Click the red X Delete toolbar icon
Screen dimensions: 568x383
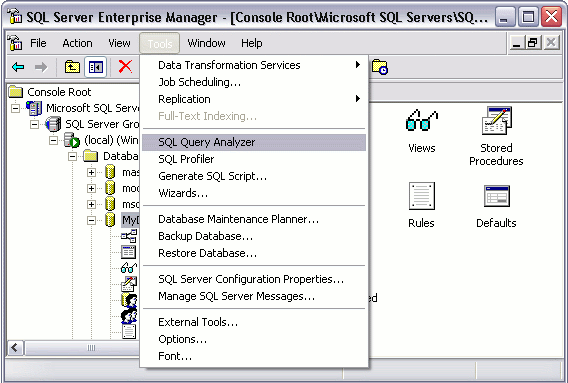click(x=125, y=66)
